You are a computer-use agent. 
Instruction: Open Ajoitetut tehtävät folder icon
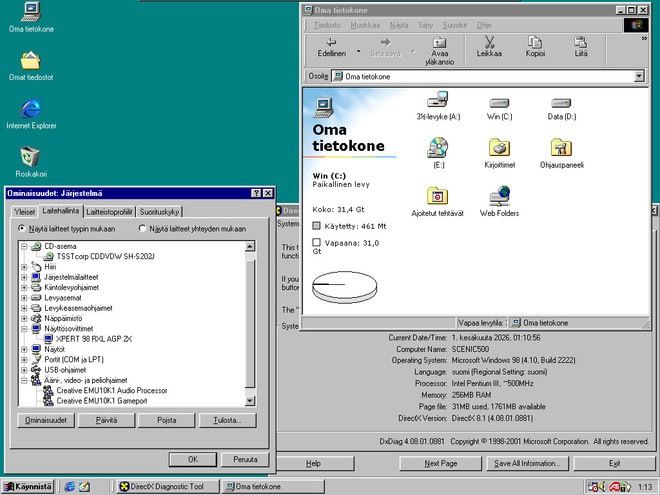[437, 202]
